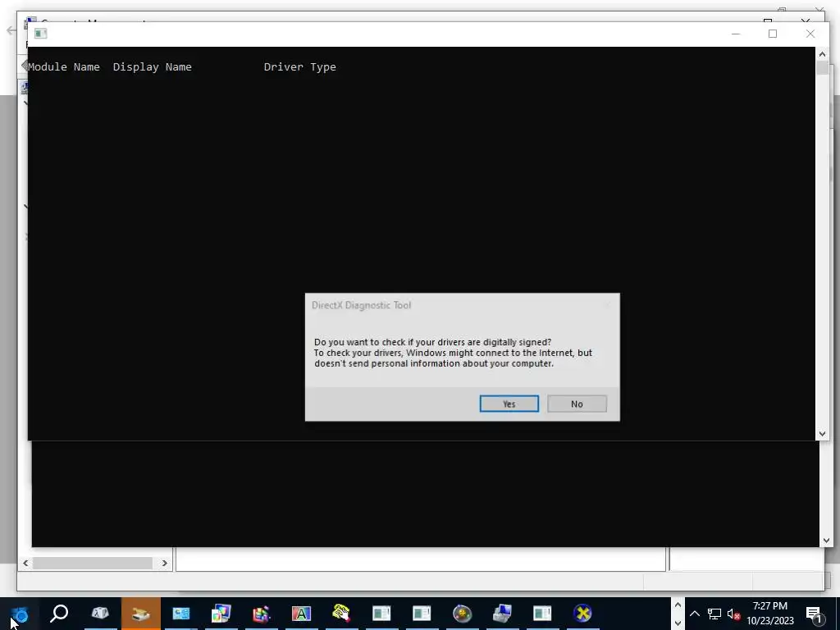Open the notification center icon
Screen dimensions: 840x630
[815, 614]
